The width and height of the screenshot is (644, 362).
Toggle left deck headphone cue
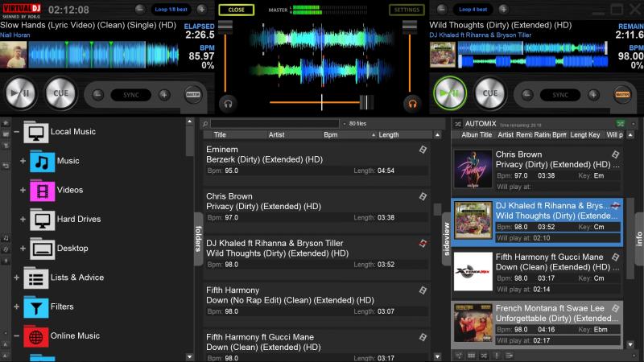(228, 104)
